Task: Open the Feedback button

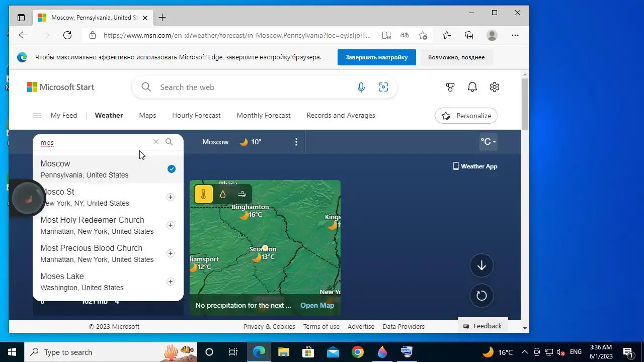Action: [x=483, y=326]
